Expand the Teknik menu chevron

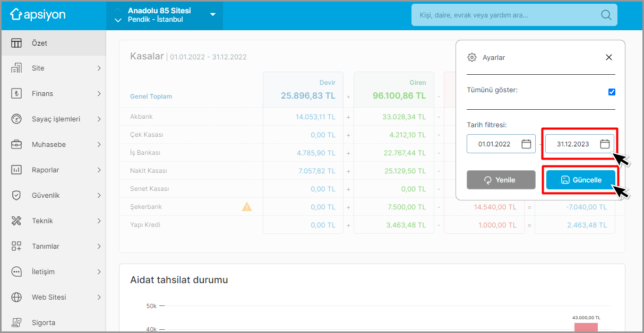(x=99, y=221)
